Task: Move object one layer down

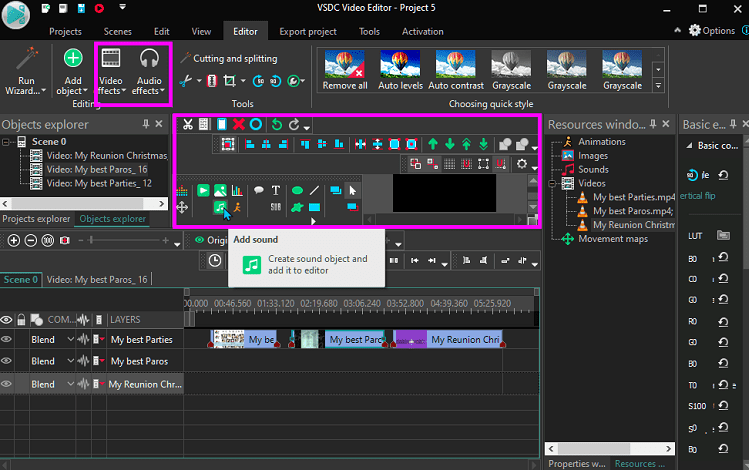Action: coord(449,144)
